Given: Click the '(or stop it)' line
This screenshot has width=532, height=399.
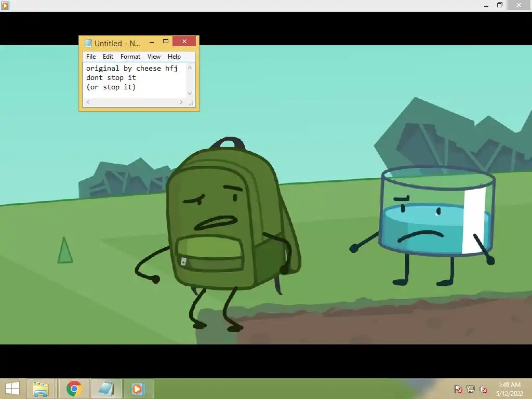Looking at the screenshot, I should click(111, 87).
